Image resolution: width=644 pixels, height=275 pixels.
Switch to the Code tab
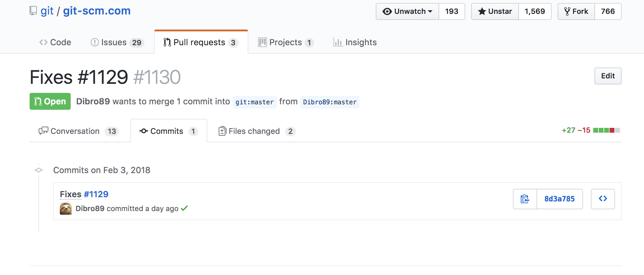[55, 42]
